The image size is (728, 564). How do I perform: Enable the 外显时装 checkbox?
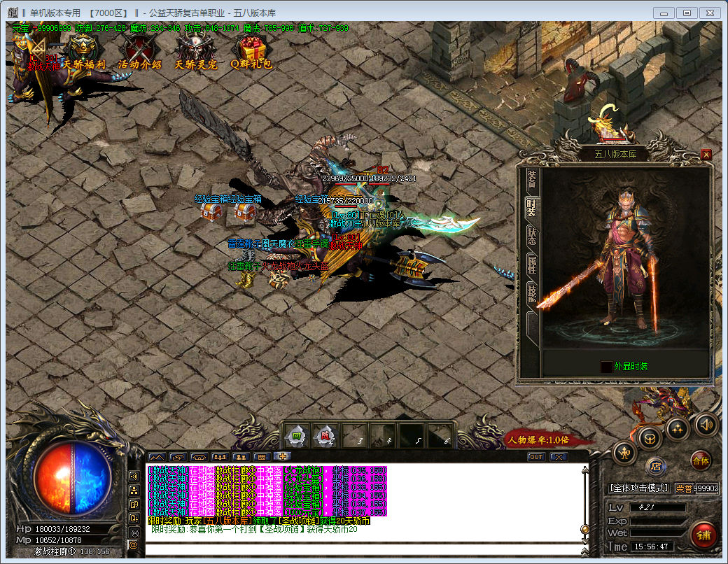click(606, 367)
